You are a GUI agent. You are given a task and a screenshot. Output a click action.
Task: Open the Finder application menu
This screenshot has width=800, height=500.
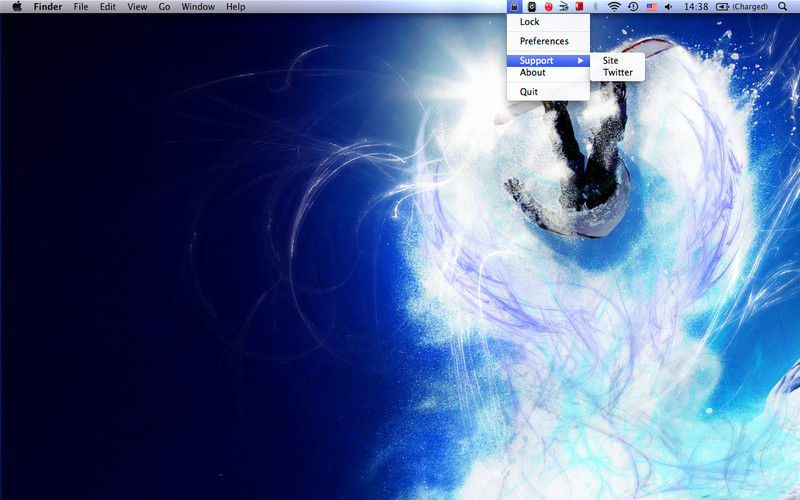(48, 7)
